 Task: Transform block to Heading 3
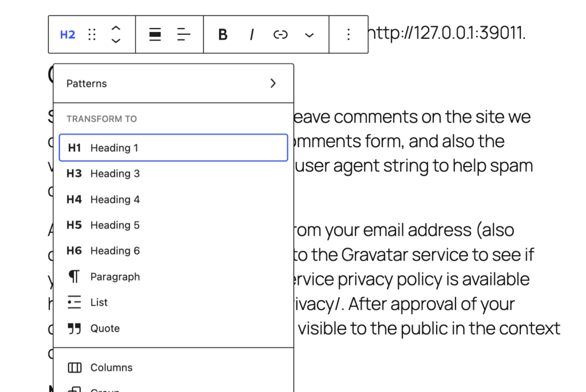point(173,173)
